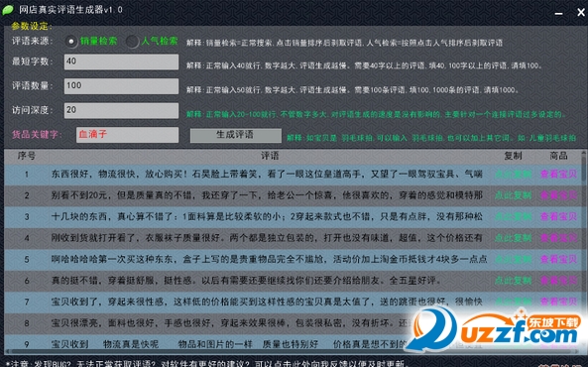
Task: Click 查看宝贝 in row 6
Action: [x=558, y=281]
